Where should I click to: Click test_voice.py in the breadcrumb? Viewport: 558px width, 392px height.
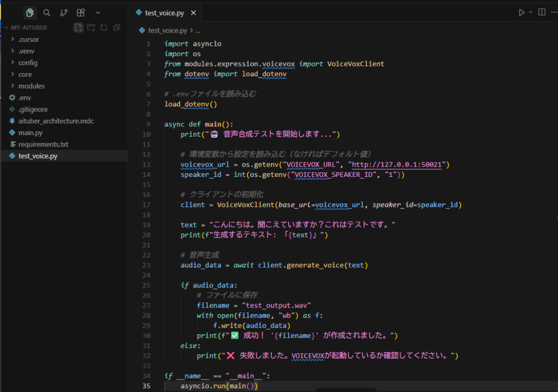tap(167, 31)
